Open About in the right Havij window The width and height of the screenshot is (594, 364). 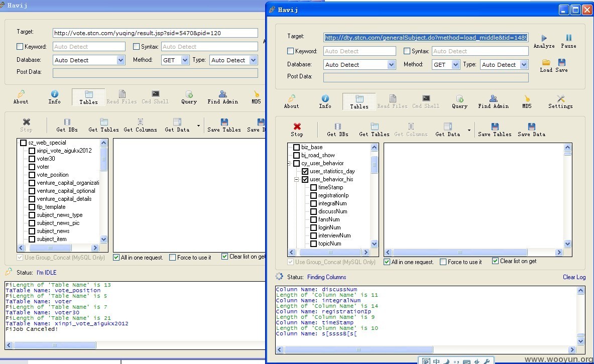point(291,102)
